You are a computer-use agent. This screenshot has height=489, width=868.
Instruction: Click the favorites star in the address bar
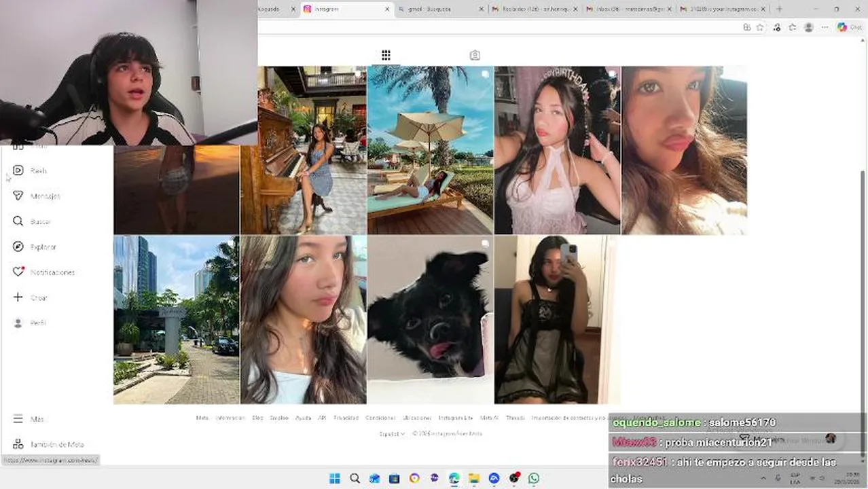pos(760,27)
